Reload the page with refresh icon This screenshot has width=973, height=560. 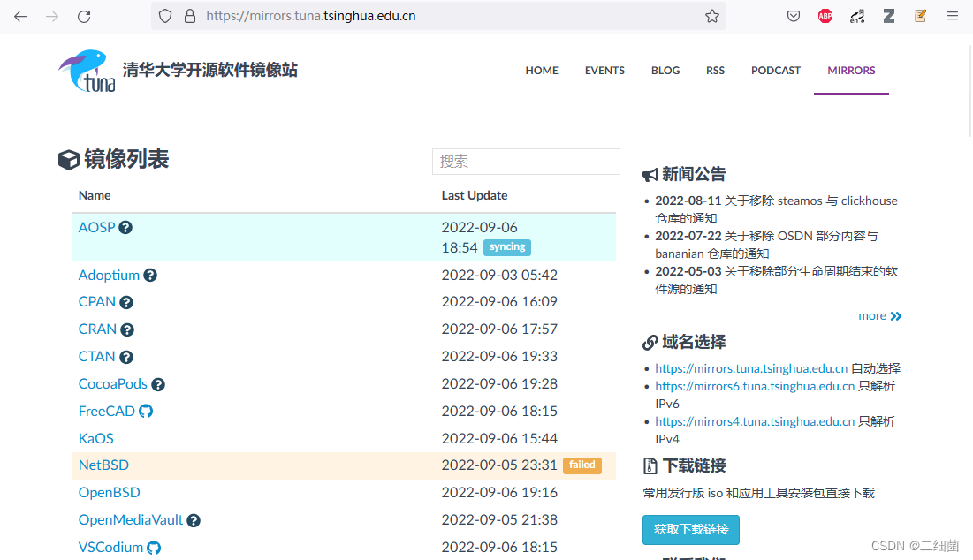click(84, 16)
